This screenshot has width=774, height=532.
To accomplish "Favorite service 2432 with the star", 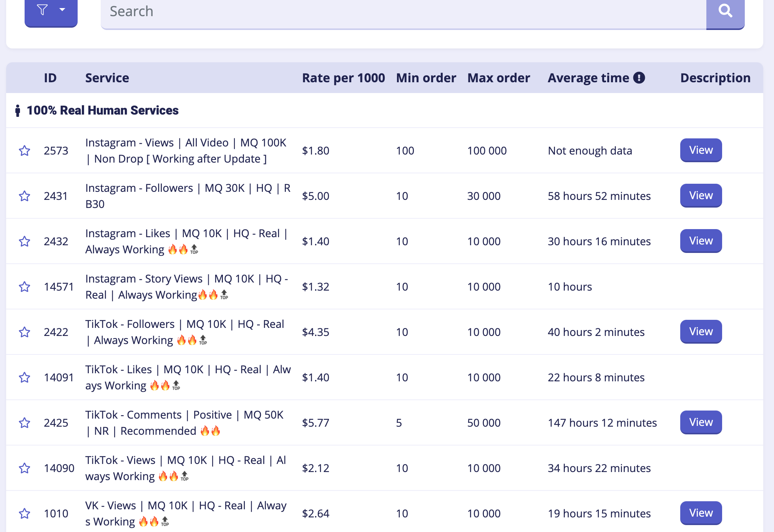I will [x=25, y=241].
